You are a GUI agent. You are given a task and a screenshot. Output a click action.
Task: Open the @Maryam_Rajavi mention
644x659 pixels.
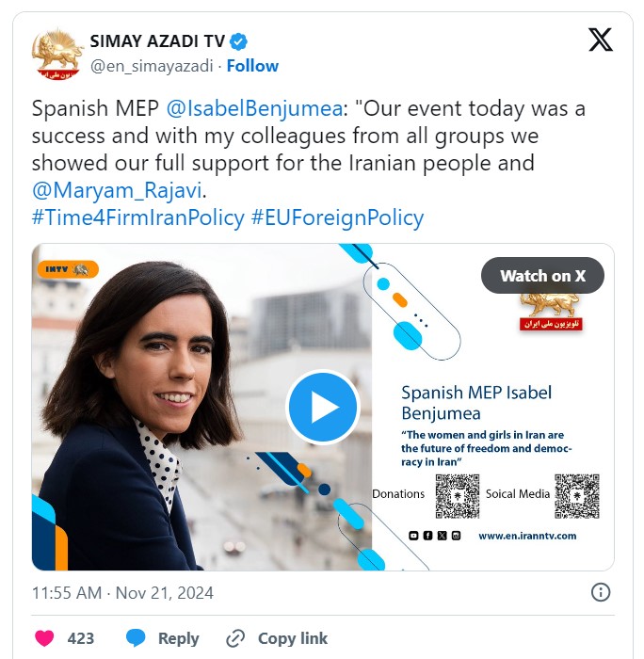(x=118, y=190)
